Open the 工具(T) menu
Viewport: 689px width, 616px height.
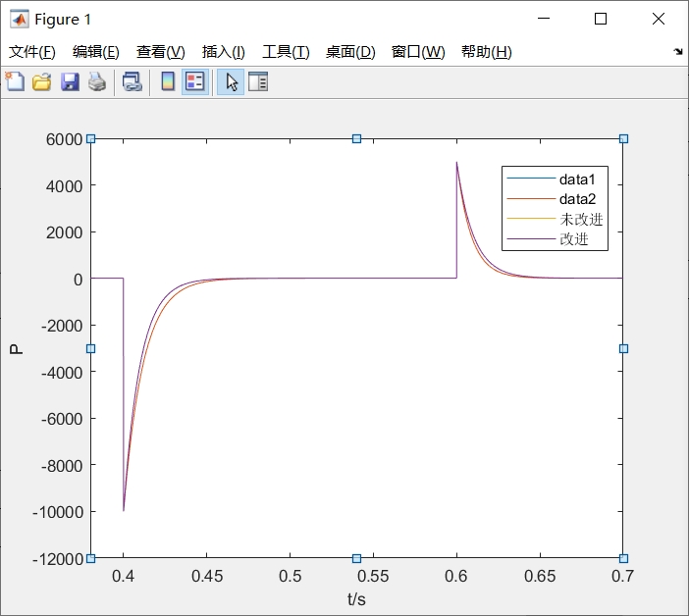286,52
